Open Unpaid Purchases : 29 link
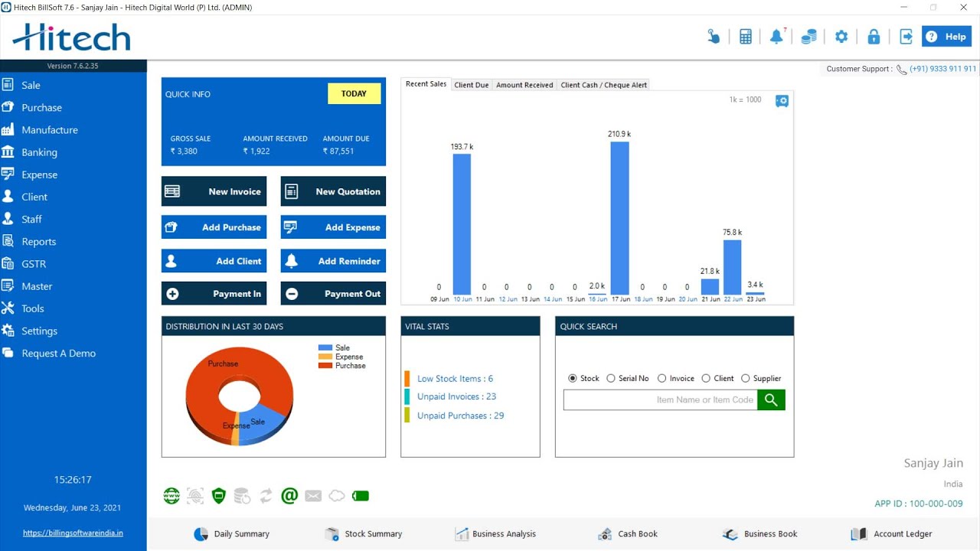This screenshot has width=980, height=551. (460, 416)
